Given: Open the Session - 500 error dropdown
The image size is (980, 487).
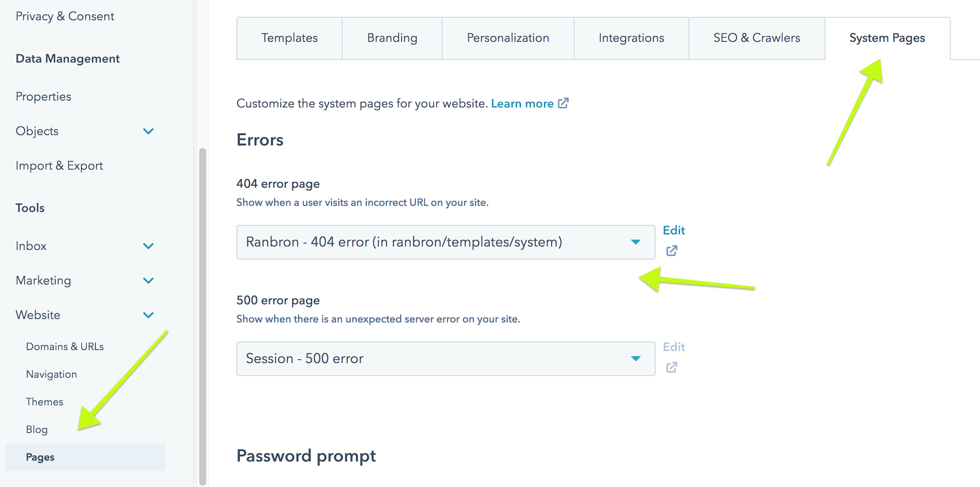Looking at the screenshot, I should [x=446, y=359].
